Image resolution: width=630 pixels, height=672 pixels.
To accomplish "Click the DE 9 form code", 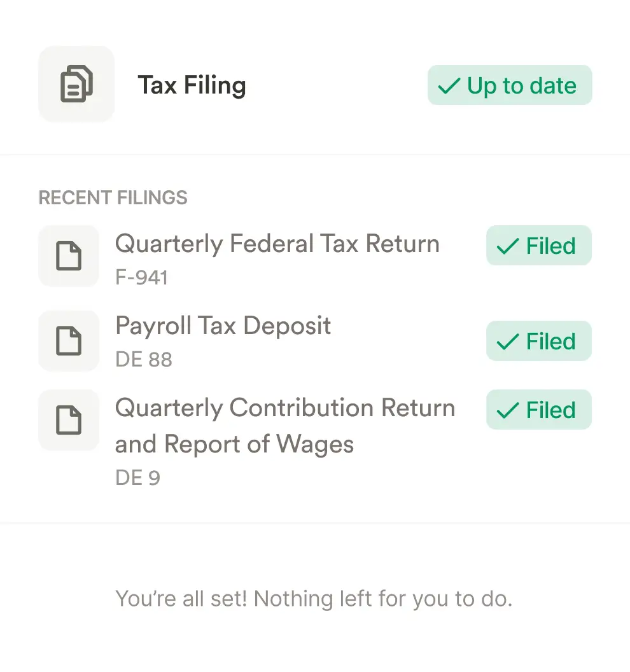I will click(x=137, y=477).
